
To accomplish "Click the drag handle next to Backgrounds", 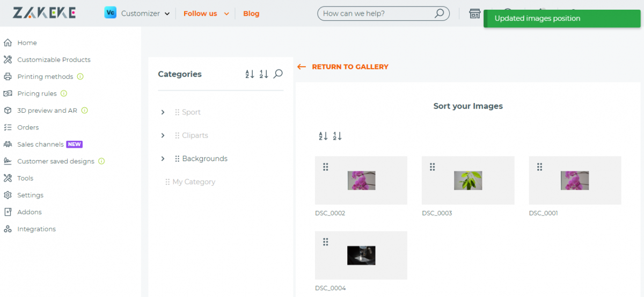I will pyautogui.click(x=177, y=159).
